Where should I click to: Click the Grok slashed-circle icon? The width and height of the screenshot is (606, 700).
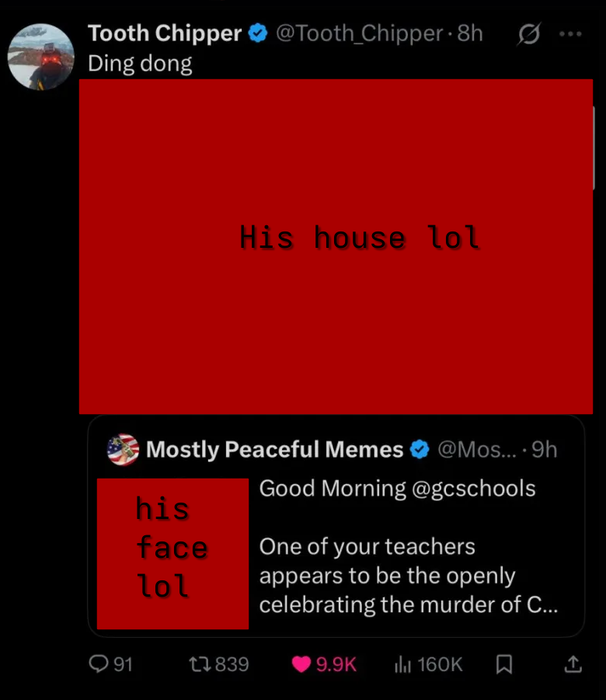530,34
